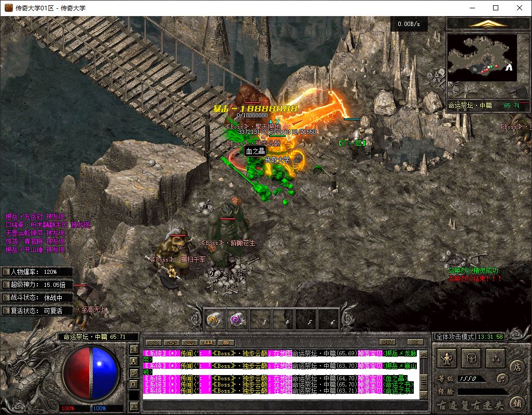Image resolution: width=532 pixels, height=415 pixels.
Task: Click the 命运祭坛·中篇 label under minimap
Action: tap(470, 105)
